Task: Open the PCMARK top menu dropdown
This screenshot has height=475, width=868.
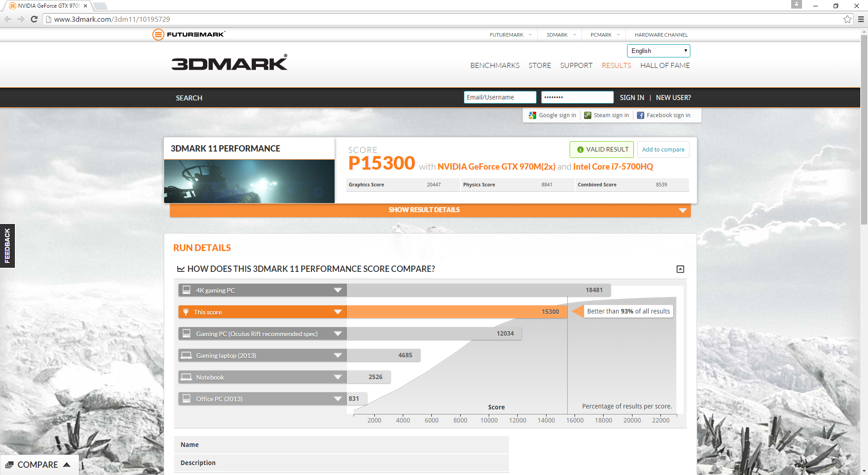Action: tap(605, 35)
